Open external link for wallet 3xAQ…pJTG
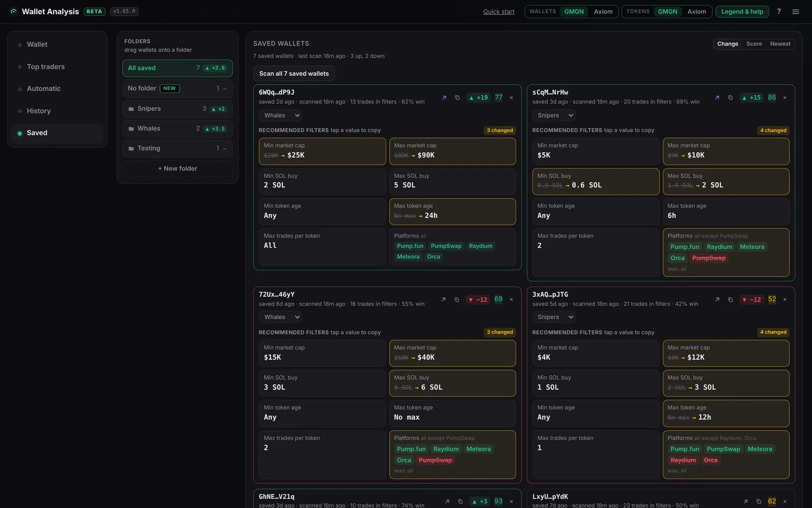The width and height of the screenshot is (812, 508). pos(717,300)
